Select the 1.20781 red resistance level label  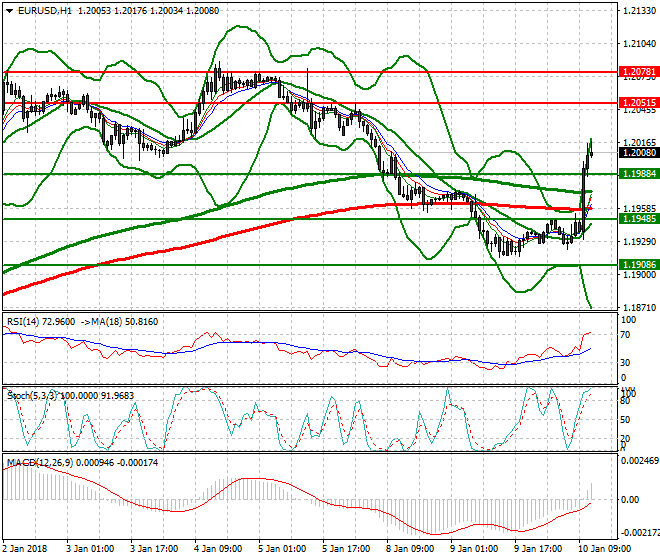coord(635,72)
